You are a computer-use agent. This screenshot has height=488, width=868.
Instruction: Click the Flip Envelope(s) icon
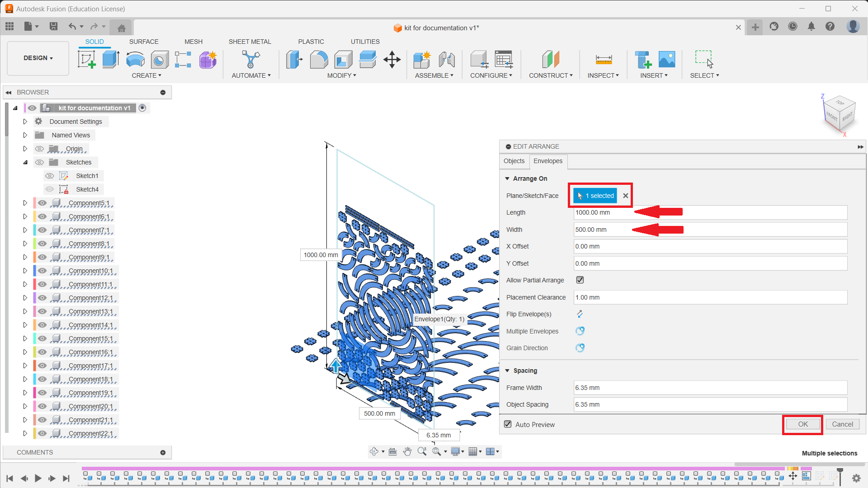tap(580, 314)
